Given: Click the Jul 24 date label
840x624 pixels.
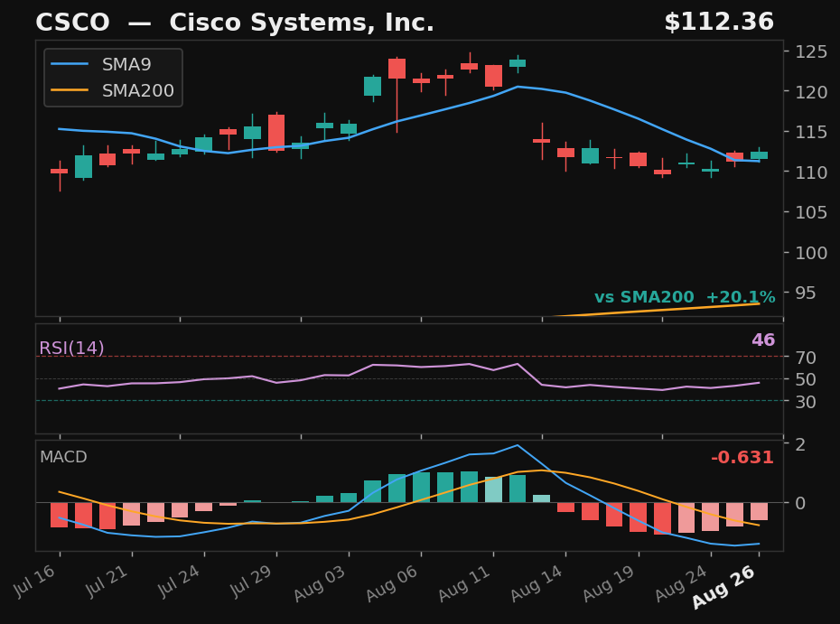Looking at the screenshot, I should 180,582.
